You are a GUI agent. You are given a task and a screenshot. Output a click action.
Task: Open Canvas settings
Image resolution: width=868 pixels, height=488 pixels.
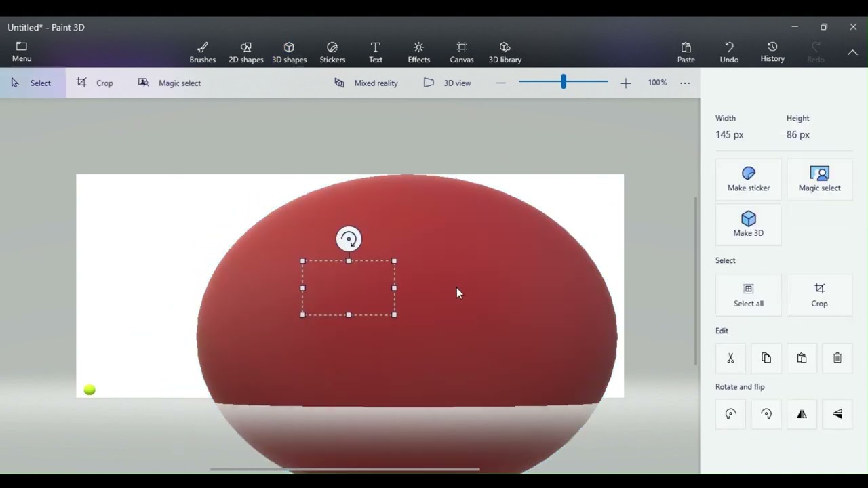[462, 52]
